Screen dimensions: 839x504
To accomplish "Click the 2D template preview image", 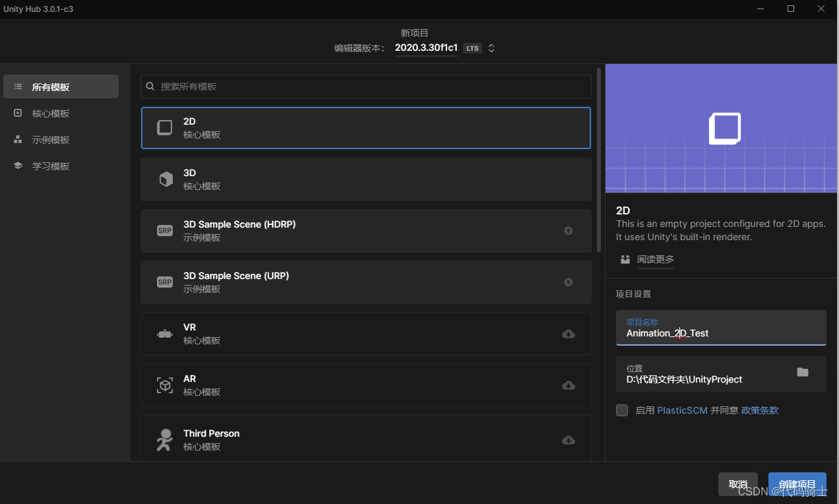I will 722,128.
